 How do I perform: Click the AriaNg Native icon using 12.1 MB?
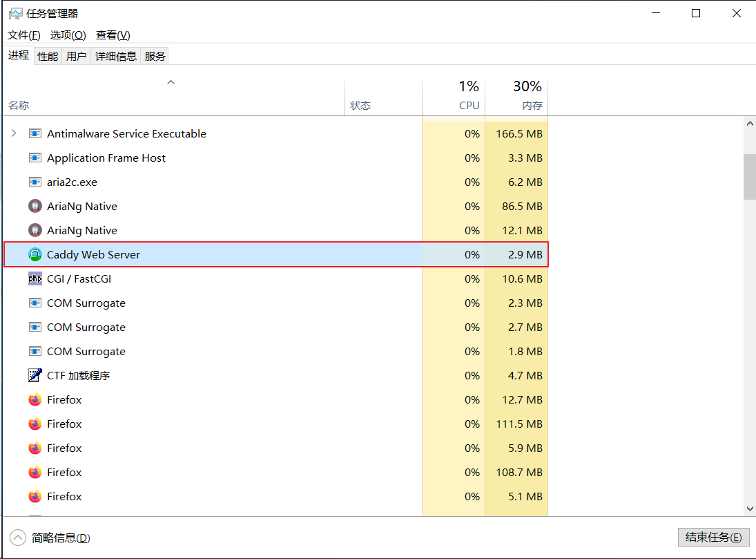pyautogui.click(x=35, y=230)
